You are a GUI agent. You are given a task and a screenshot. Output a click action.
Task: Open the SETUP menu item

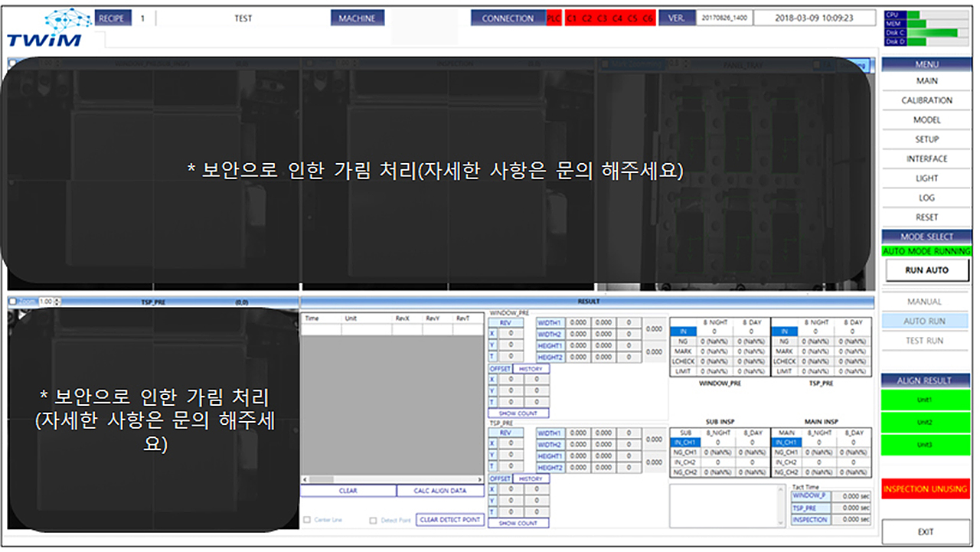(x=926, y=139)
